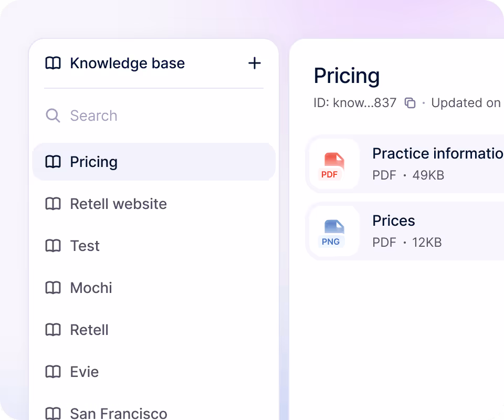Select the Pricing knowledge base item
Screen dimensions: 504x420
pyautogui.click(x=154, y=162)
